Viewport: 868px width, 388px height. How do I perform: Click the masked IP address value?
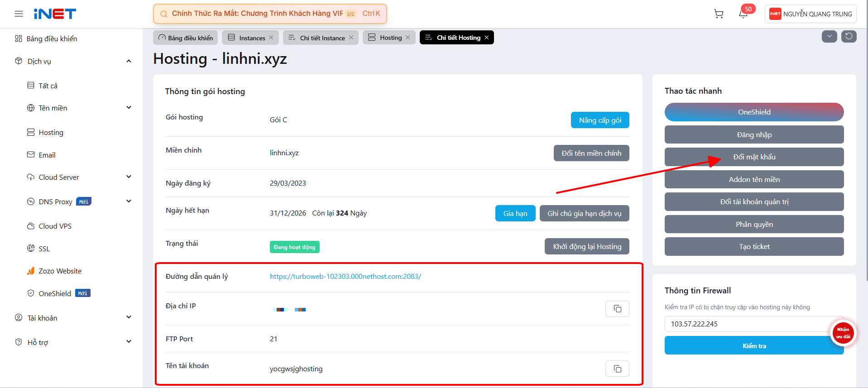coord(289,310)
